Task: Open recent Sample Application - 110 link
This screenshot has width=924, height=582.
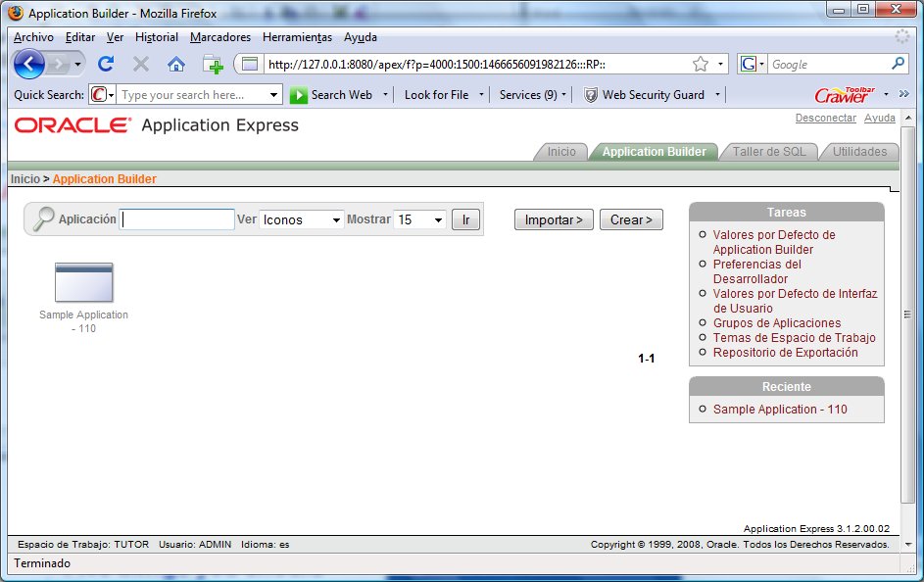Action: click(780, 409)
